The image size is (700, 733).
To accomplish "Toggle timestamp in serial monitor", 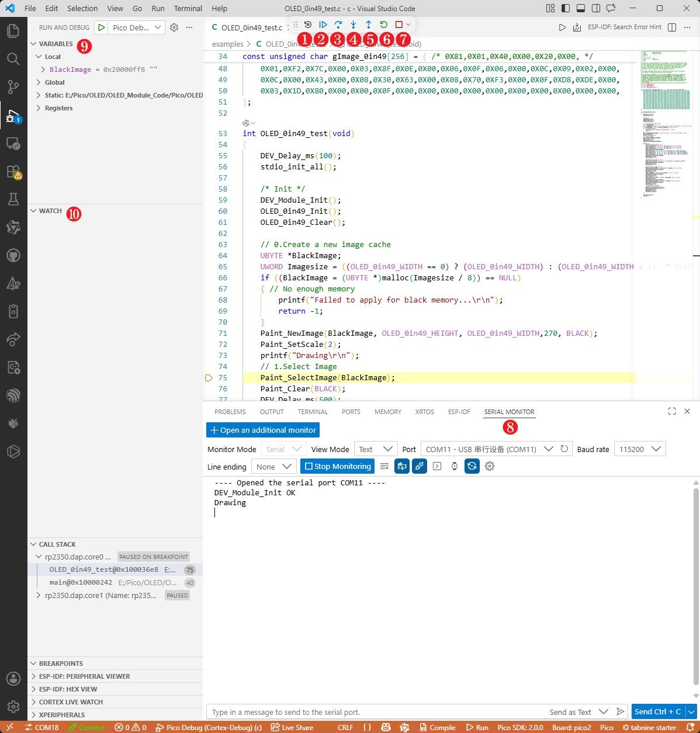I will point(455,466).
